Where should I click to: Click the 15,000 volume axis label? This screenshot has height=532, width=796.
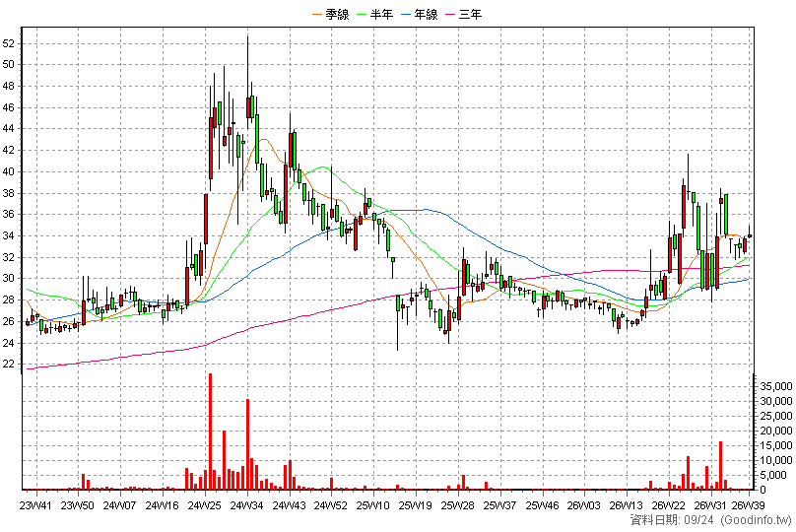tap(776, 445)
